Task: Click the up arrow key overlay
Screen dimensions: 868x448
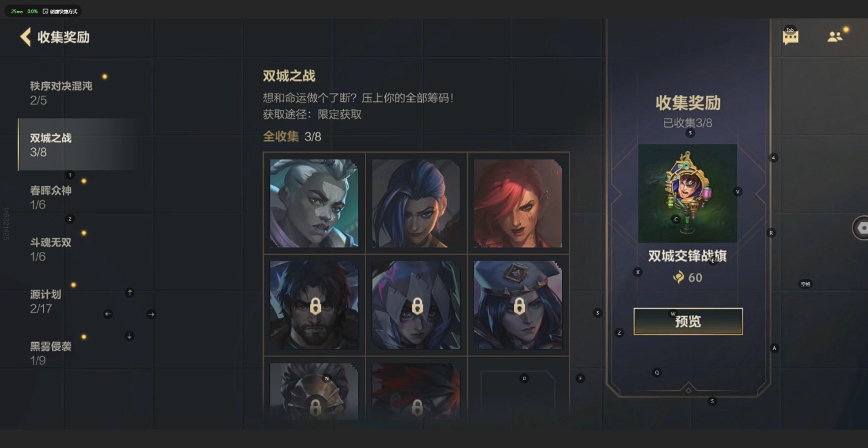Action: coord(130,293)
